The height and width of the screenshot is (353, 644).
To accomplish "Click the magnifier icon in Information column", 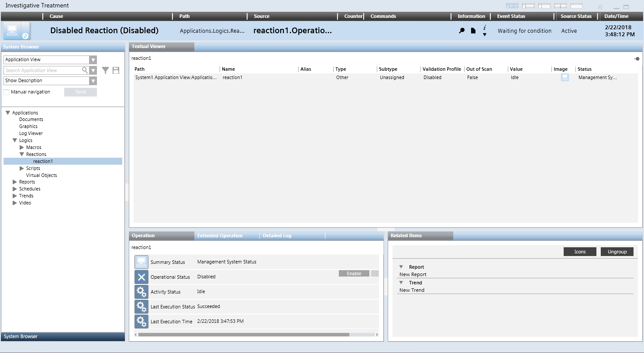I will tap(461, 31).
